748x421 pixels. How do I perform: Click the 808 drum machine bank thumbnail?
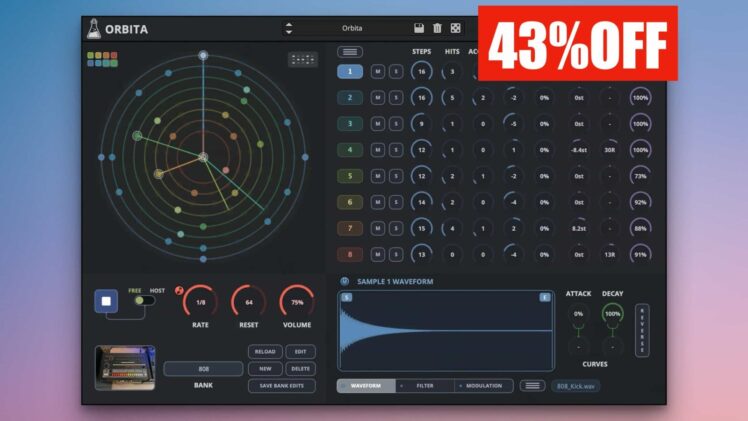click(125, 368)
